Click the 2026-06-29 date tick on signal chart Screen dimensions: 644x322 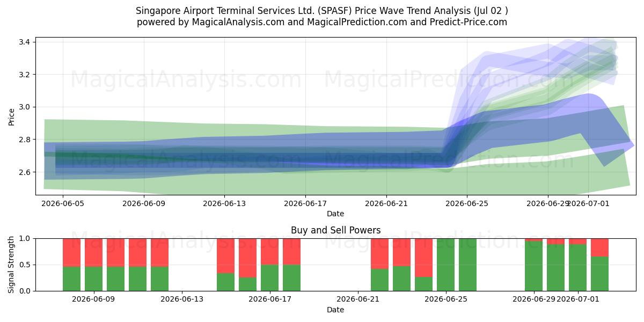(533, 299)
